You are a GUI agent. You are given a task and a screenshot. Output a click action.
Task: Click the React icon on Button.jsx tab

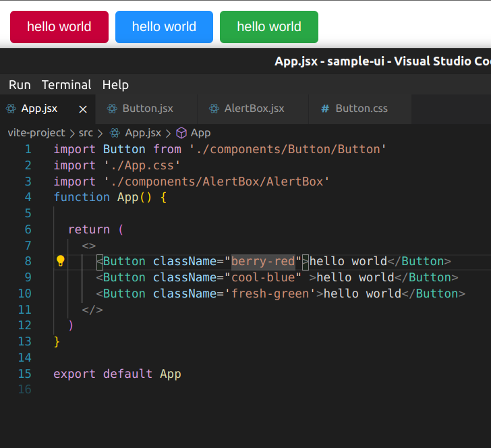[x=112, y=109]
